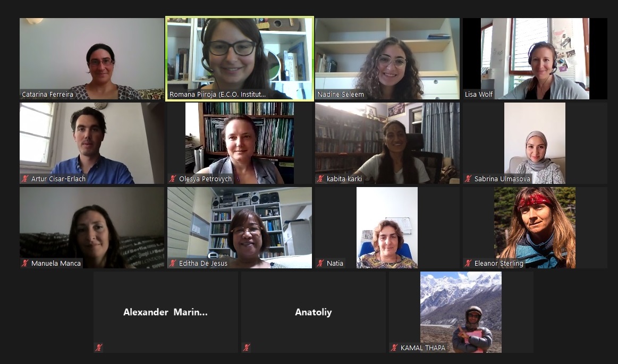Viewport: 618px width, 364px height.
Task: Click muted mic icon beside KAMAL THAPA
Action: pos(394,348)
